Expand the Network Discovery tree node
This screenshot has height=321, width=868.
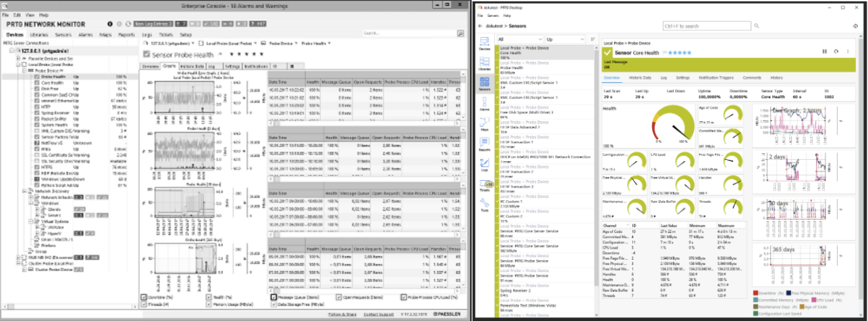pyautogui.click(x=25, y=191)
